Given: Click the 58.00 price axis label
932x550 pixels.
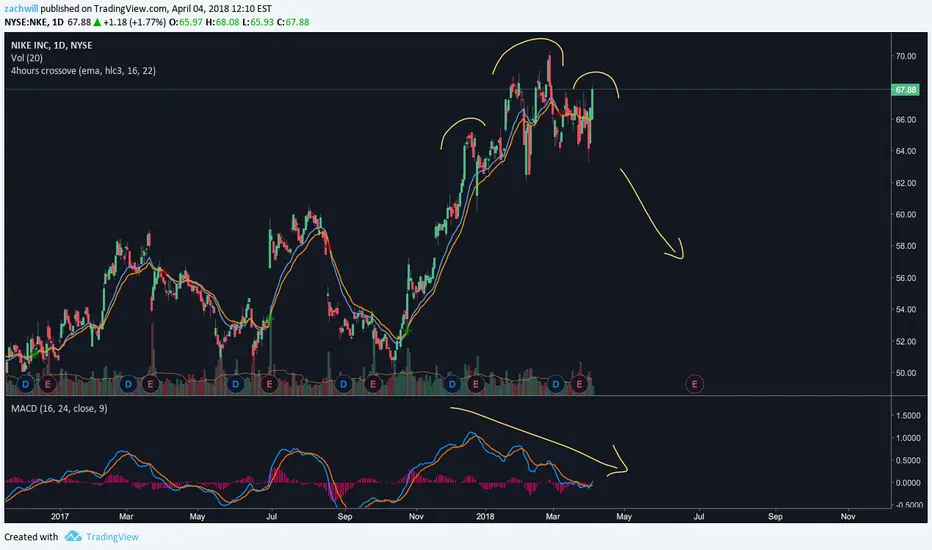Looking at the screenshot, I should point(906,246).
